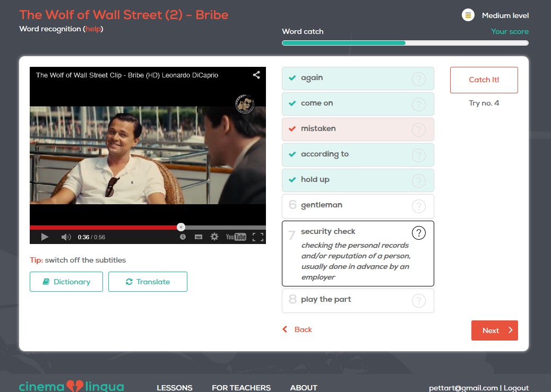Open the FOR TEACHERS menu item
The width and height of the screenshot is (551, 392).
[241, 388]
